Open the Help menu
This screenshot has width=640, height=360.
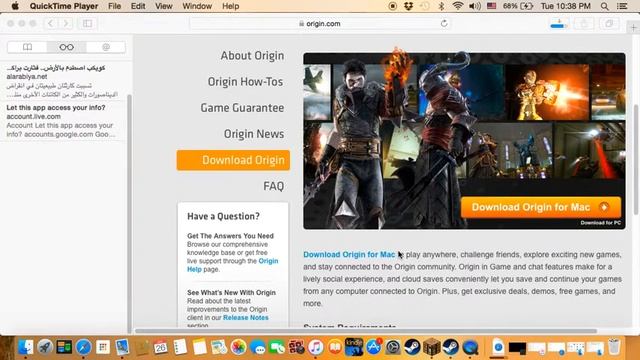point(230,6)
